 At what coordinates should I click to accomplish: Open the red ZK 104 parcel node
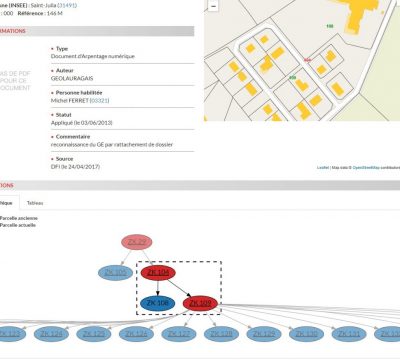[x=158, y=273]
